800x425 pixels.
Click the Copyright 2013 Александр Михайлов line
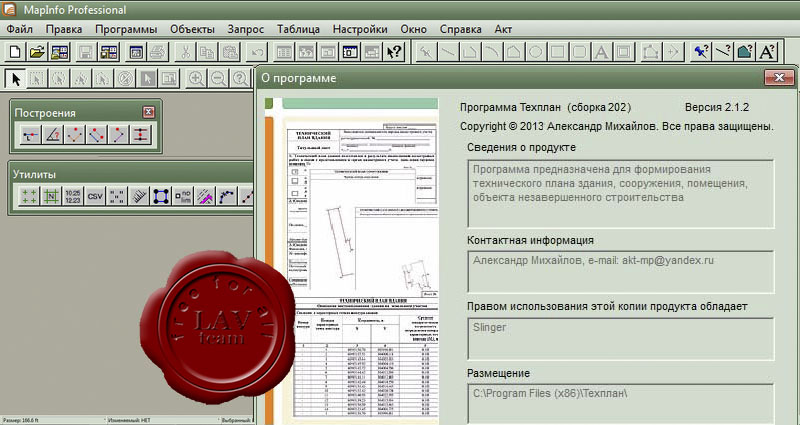coord(616,126)
